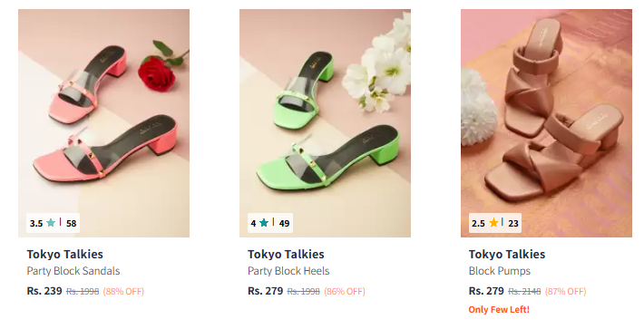Open Tokyo Talkies brand above Party Block Heels

(286, 255)
